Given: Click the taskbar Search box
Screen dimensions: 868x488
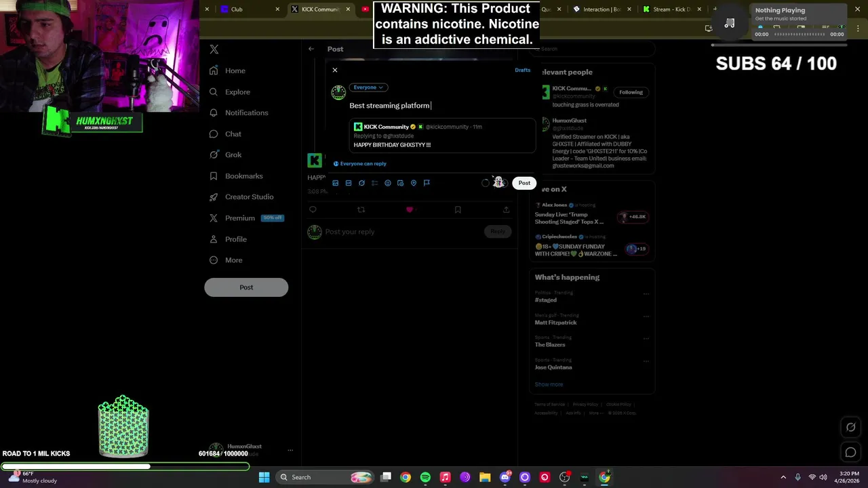Looking at the screenshot, I should pyautogui.click(x=326, y=477).
